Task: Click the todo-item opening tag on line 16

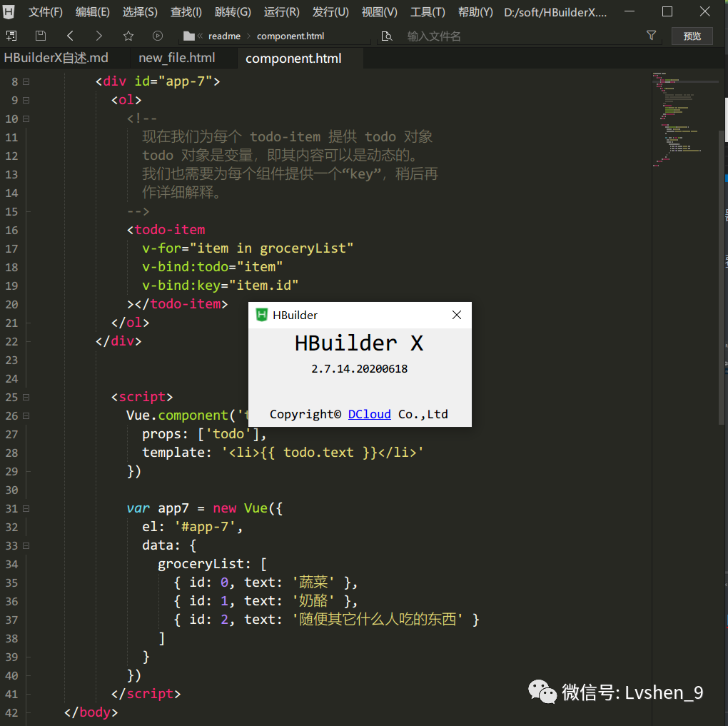Action: pyautogui.click(x=166, y=229)
